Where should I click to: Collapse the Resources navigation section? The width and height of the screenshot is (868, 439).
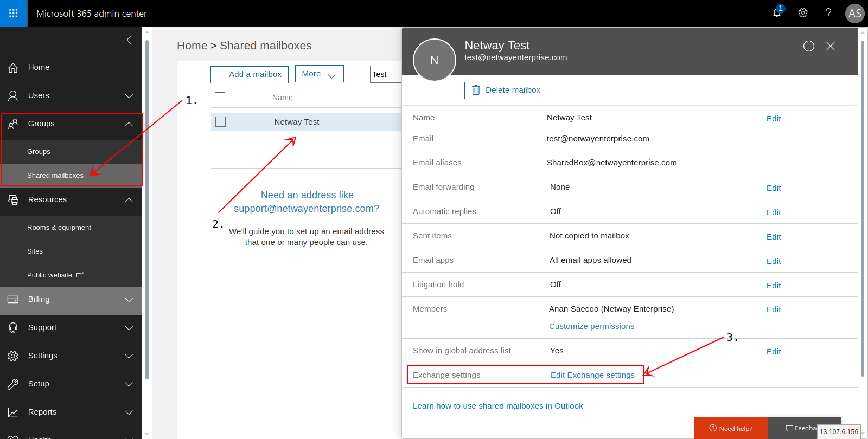tap(129, 200)
